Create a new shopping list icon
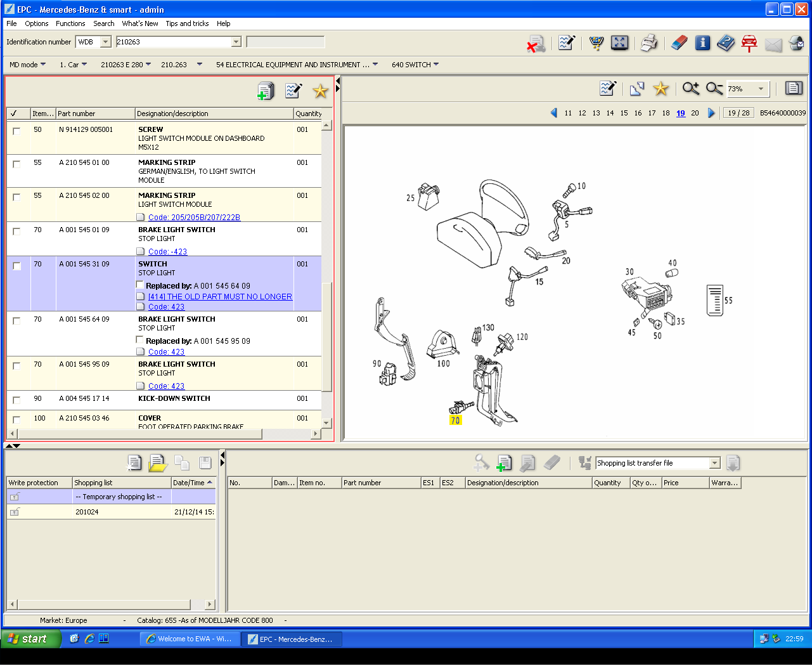This screenshot has height=666, width=812. click(134, 463)
